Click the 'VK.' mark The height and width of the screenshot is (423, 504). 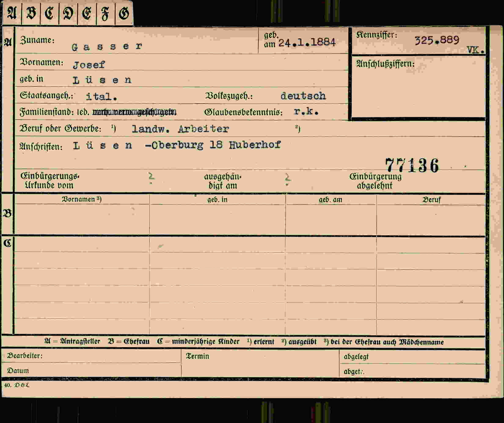point(475,50)
